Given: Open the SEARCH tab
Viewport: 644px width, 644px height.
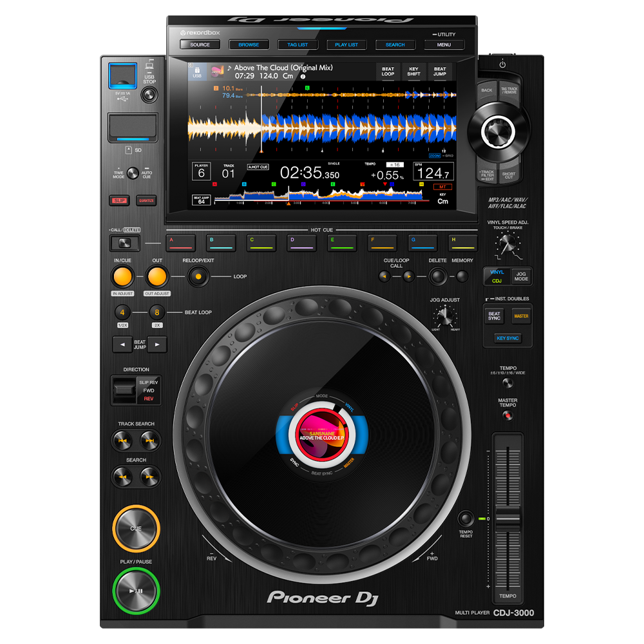Looking at the screenshot, I should [x=395, y=44].
